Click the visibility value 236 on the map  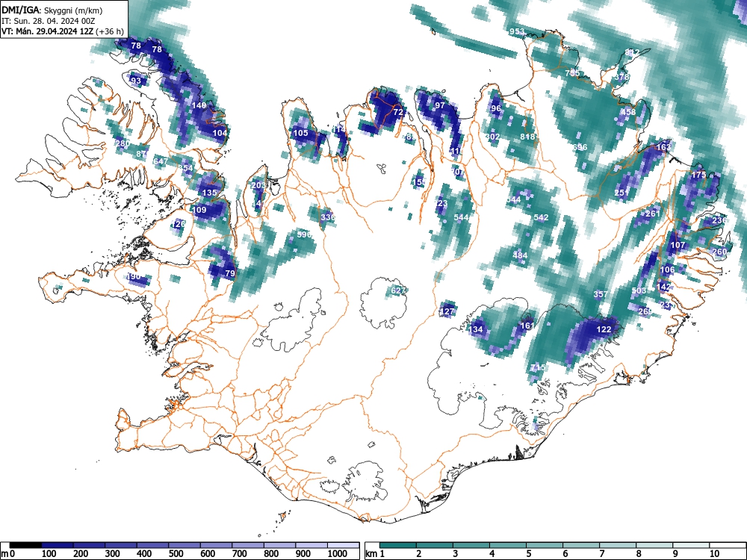[x=719, y=220]
